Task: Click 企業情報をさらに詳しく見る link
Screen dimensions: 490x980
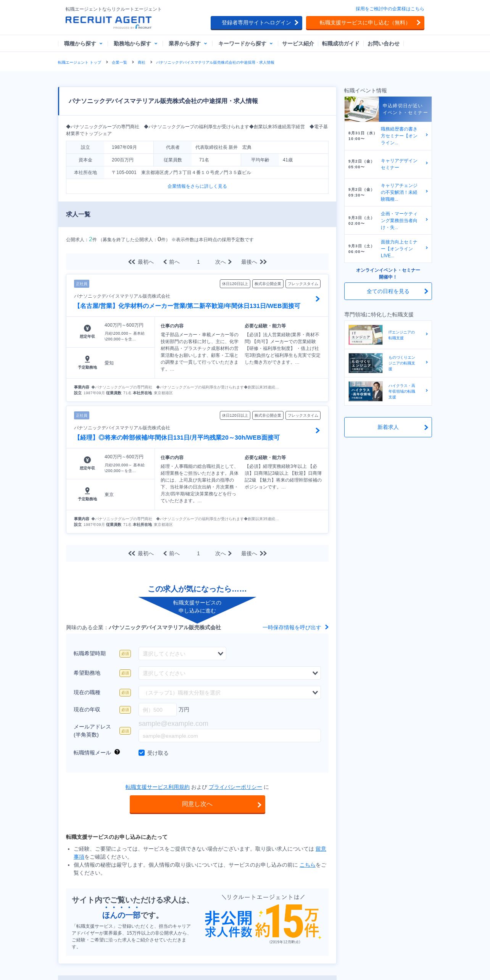Action: (197, 186)
